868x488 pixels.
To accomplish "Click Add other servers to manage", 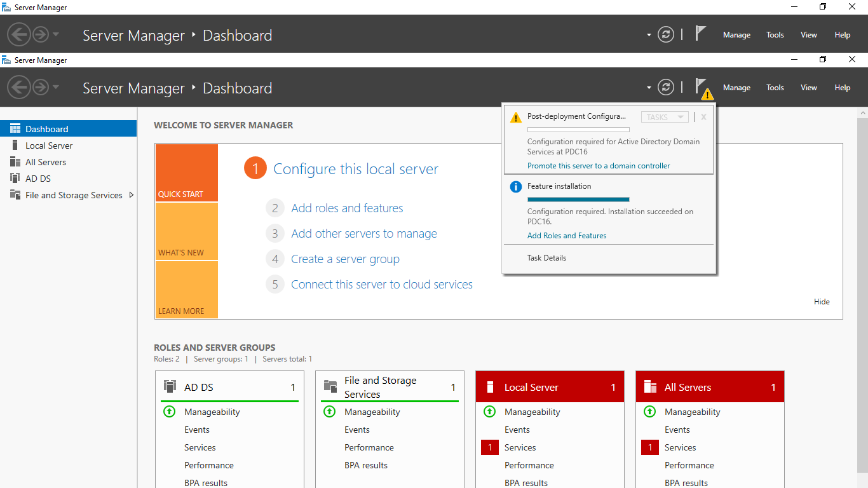I will point(364,233).
